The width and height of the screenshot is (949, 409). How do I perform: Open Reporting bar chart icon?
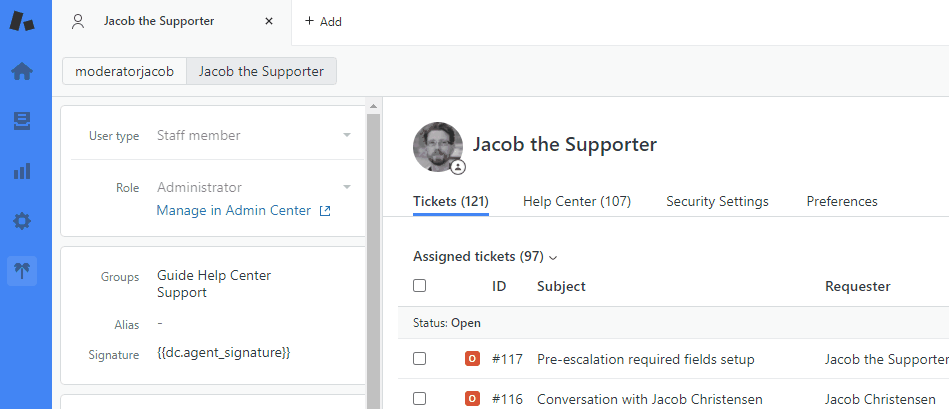point(21,171)
